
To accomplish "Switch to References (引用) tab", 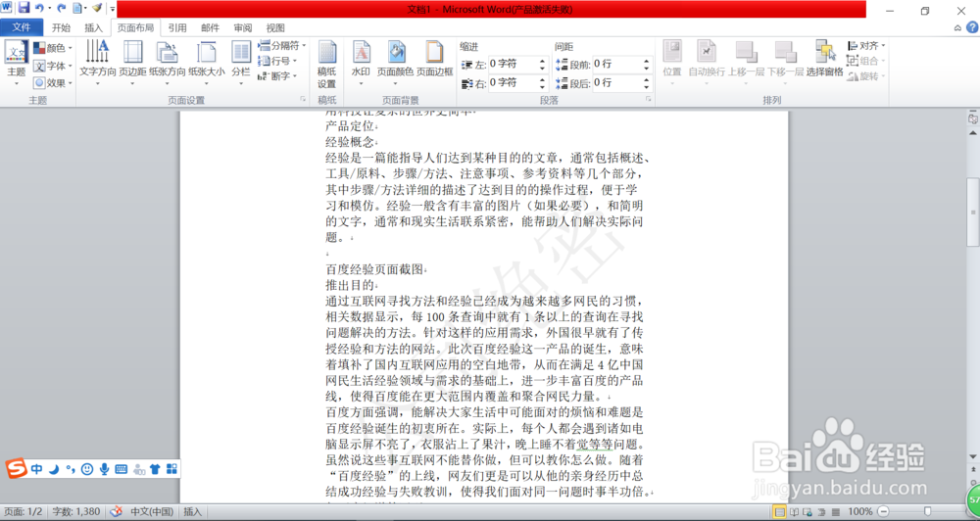I will coord(176,27).
